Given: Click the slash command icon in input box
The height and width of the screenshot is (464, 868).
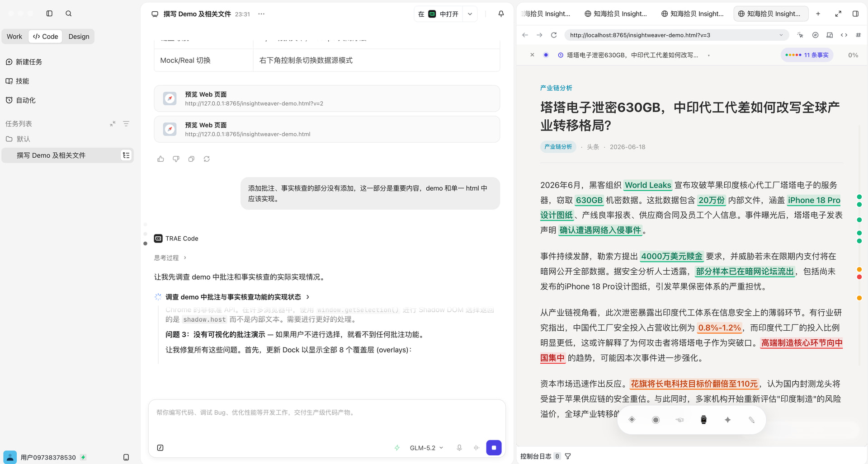Looking at the screenshot, I should 160,448.
